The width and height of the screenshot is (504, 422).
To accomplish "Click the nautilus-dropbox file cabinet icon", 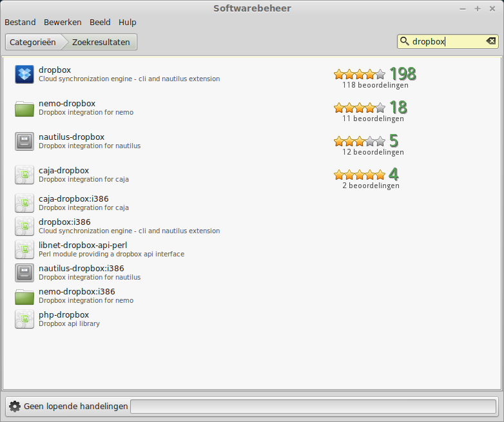I will [24, 141].
